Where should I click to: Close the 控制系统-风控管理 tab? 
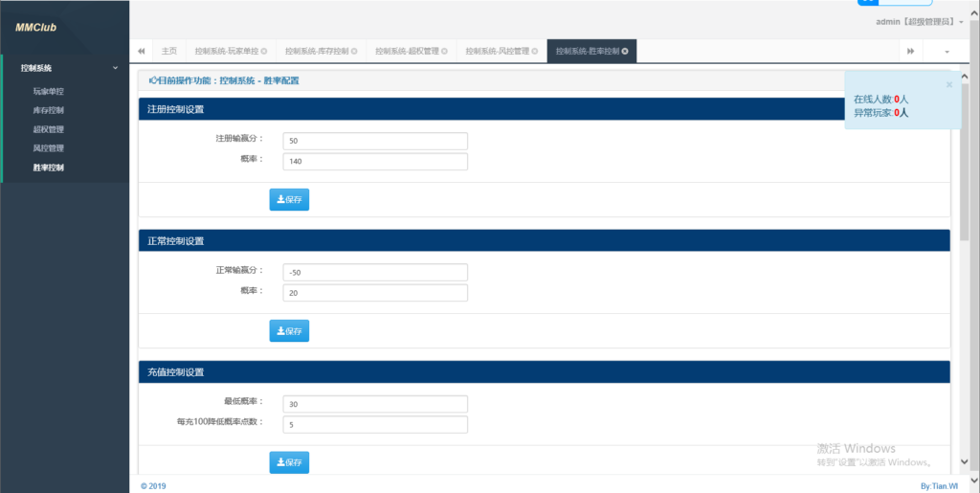tap(535, 51)
